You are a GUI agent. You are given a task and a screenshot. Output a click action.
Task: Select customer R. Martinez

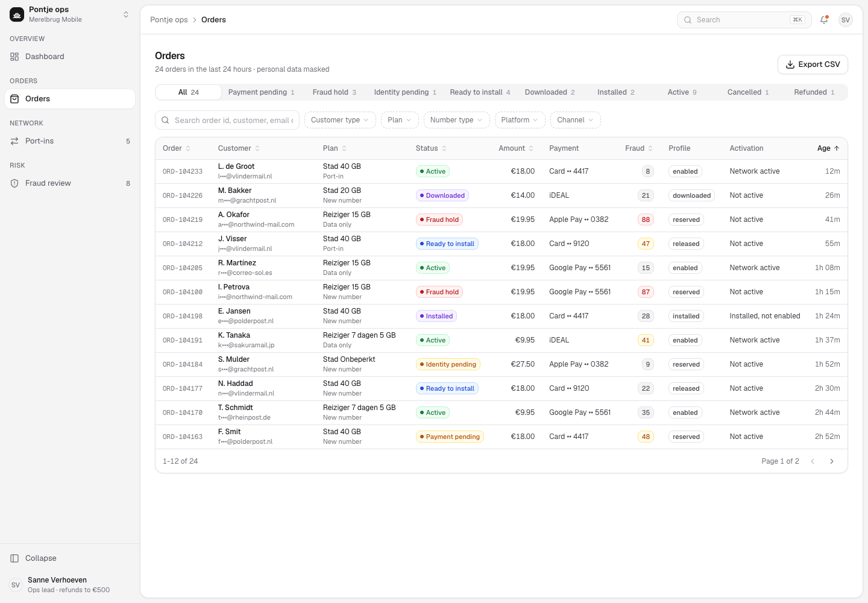coord(237,263)
